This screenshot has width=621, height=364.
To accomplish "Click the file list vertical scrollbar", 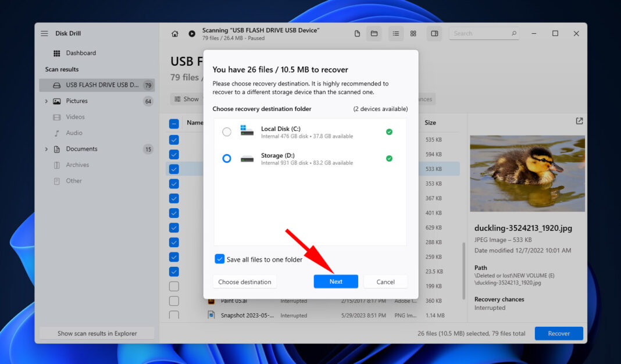I will point(464,272).
